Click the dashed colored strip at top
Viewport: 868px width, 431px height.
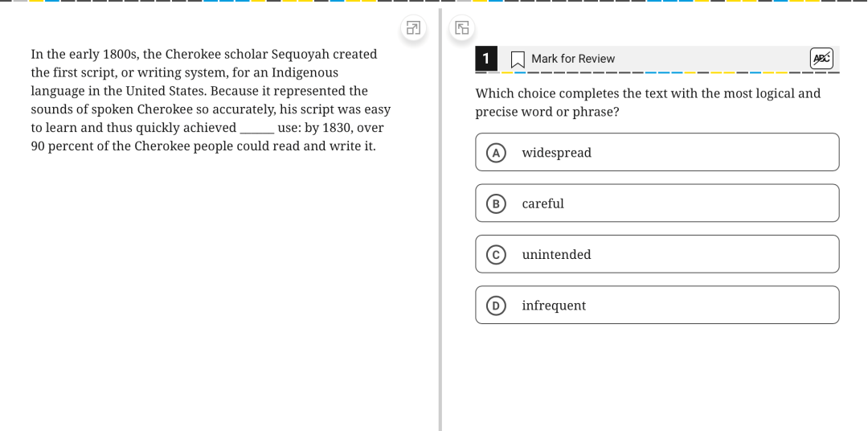pos(434,1)
